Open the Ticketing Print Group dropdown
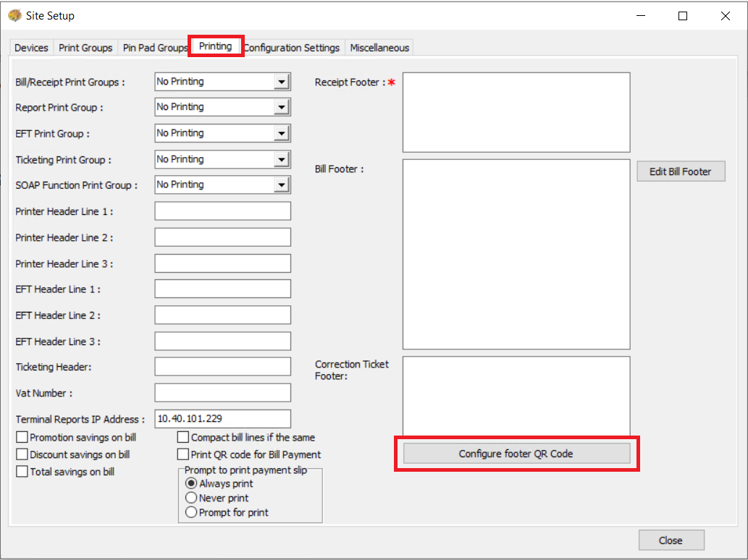The width and height of the screenshot is (748, 560). pos(282,159)
